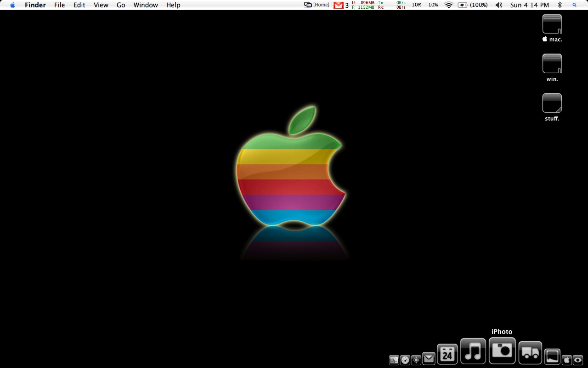Launch the crosshair target app in dock
Viewport: 588px width, 368px height.
coord(416,360)
